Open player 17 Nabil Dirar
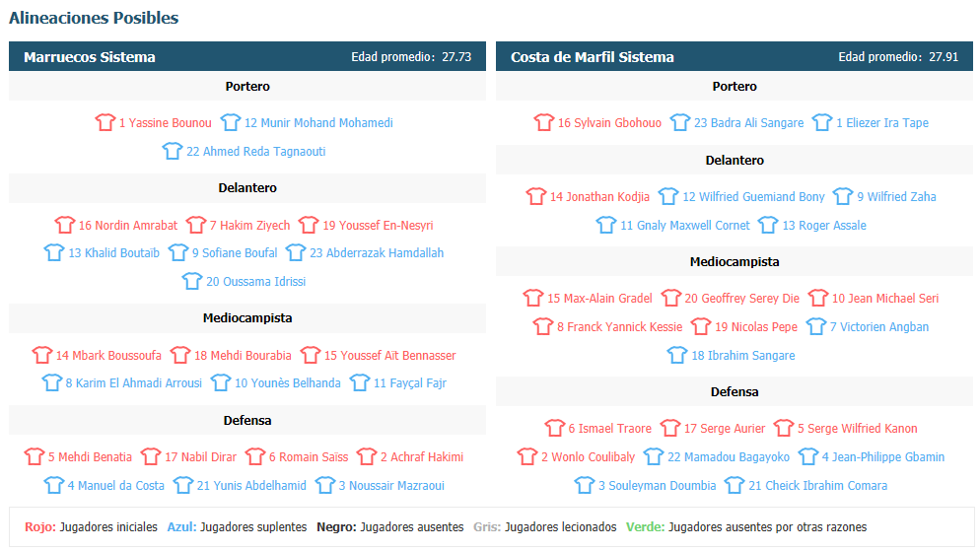Screen dimensions: 980x551 [x=200, y=457]
